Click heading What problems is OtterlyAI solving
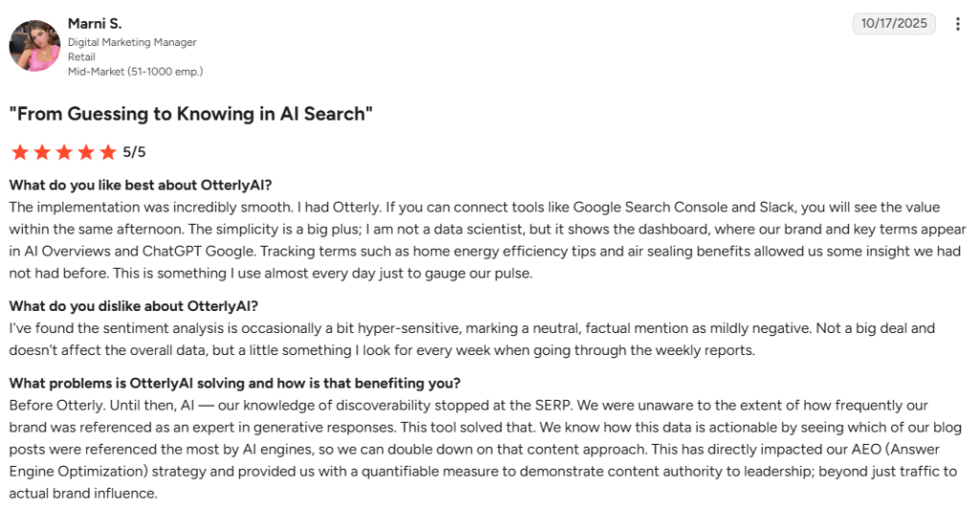Viewport: 980px width, 510px height. click(234, 383)
